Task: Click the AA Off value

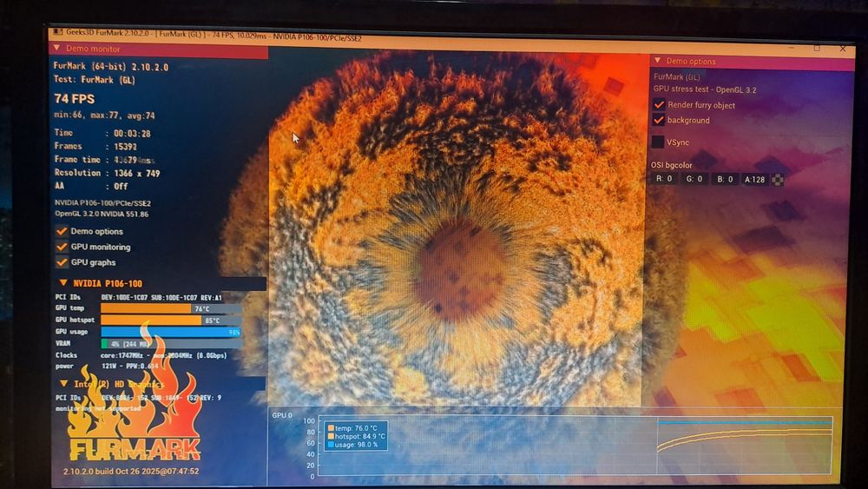Action: coord(121,187)
